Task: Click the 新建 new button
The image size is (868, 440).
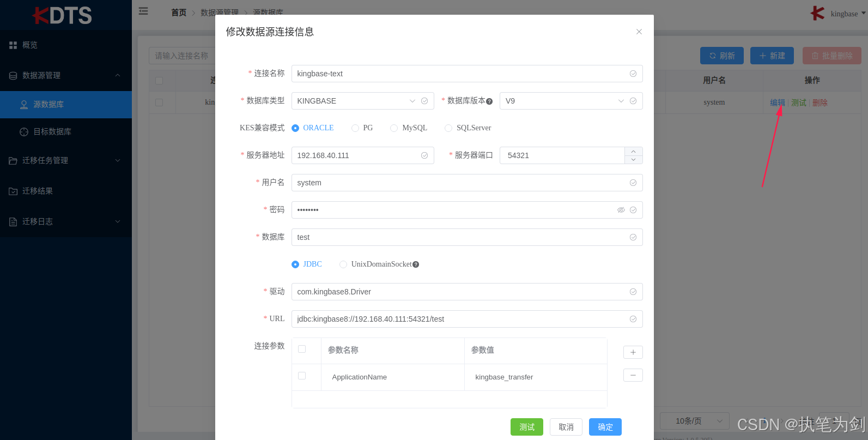Action: pos(772,56)
